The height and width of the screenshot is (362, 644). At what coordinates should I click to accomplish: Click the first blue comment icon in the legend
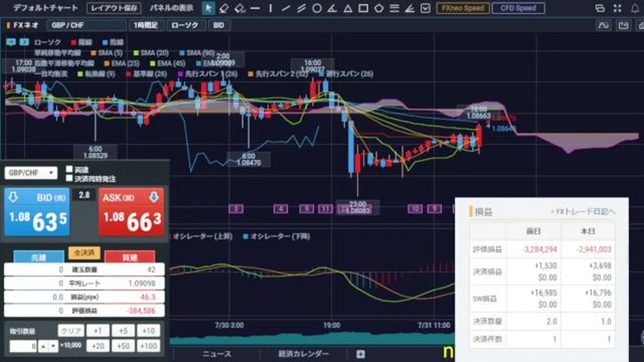[x=11, y=42]
